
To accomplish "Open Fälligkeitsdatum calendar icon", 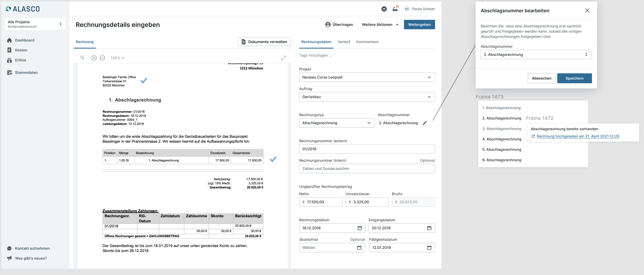I will pyautogui.click(x=429, y=247).
